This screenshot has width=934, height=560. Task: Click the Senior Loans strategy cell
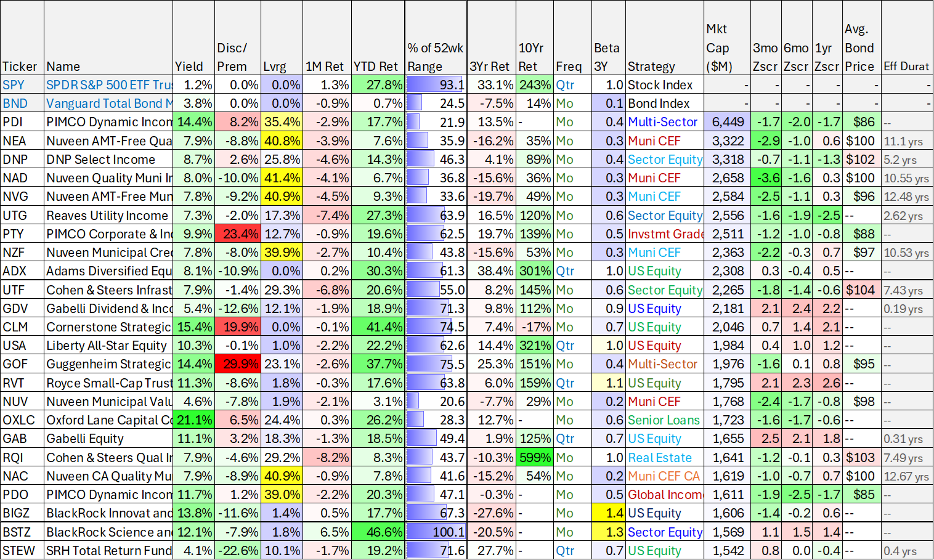coord(665,420)
